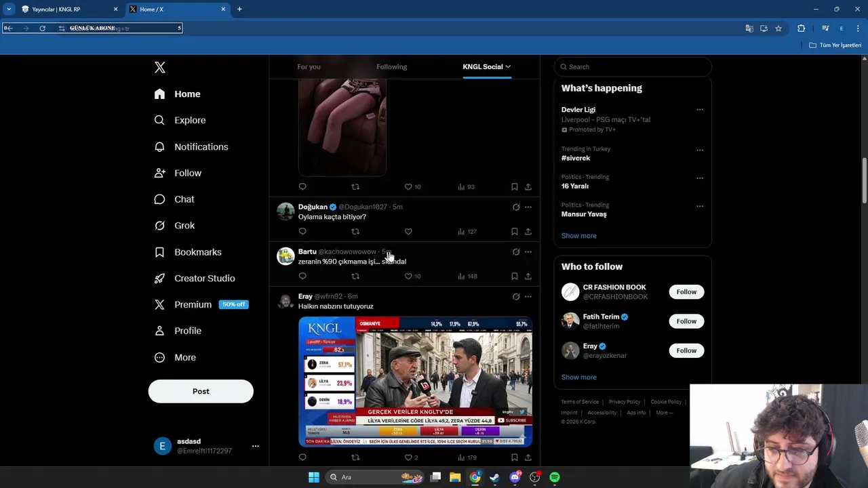Bookmark this page with star icon
Image resolution: width=868 pixels, height=488 pixels.
pyautogui.click(x=778, y=28)
